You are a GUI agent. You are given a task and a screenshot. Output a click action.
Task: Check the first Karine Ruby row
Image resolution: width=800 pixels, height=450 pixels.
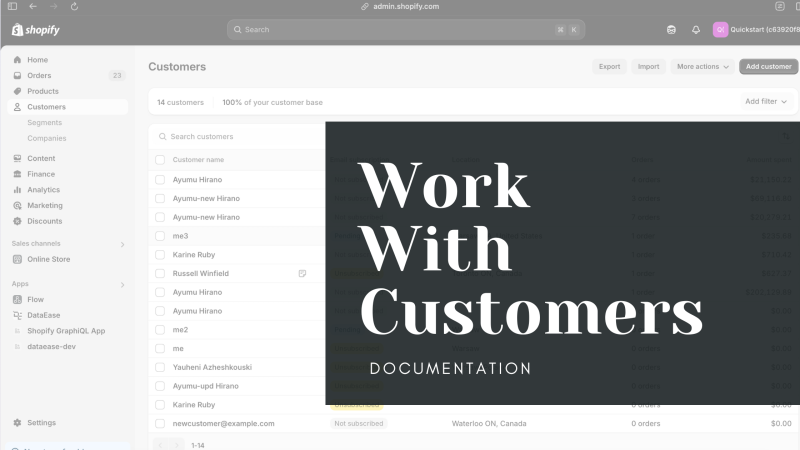[x=160, y=255]
